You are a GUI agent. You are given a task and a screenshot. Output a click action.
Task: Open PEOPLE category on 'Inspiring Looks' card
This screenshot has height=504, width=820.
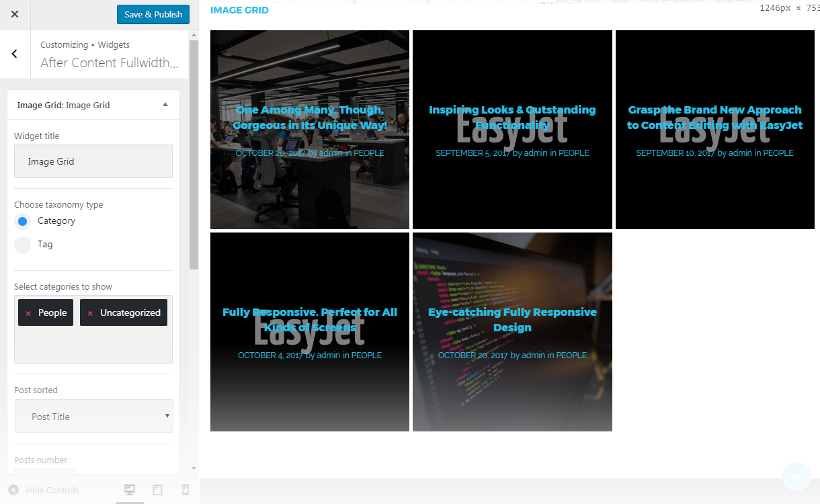(574, 153)
